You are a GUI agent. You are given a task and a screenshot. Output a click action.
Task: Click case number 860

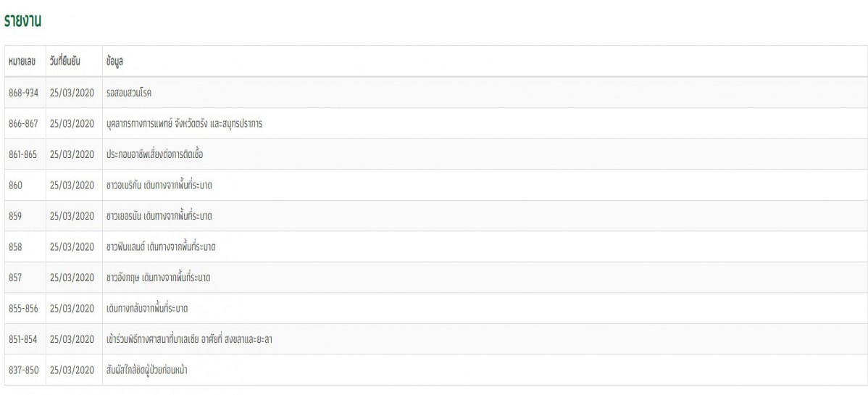(15, 186)
